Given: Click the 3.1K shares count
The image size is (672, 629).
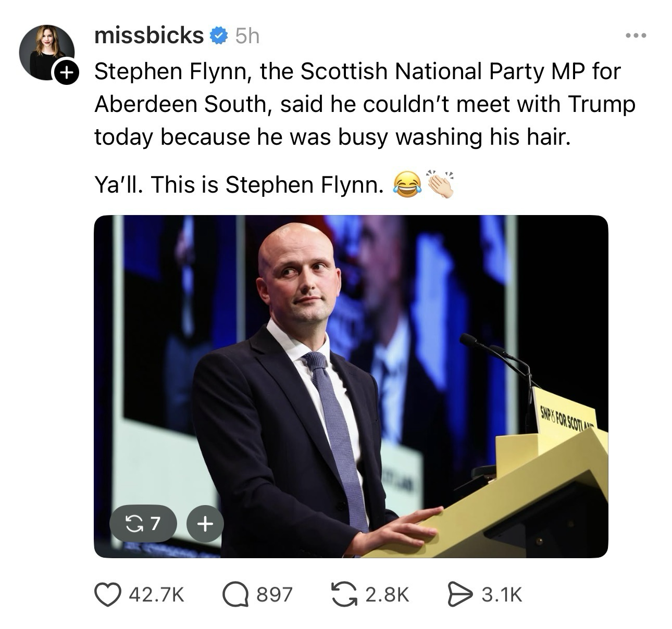Looking at the screenshot, I should pos(501,594).
